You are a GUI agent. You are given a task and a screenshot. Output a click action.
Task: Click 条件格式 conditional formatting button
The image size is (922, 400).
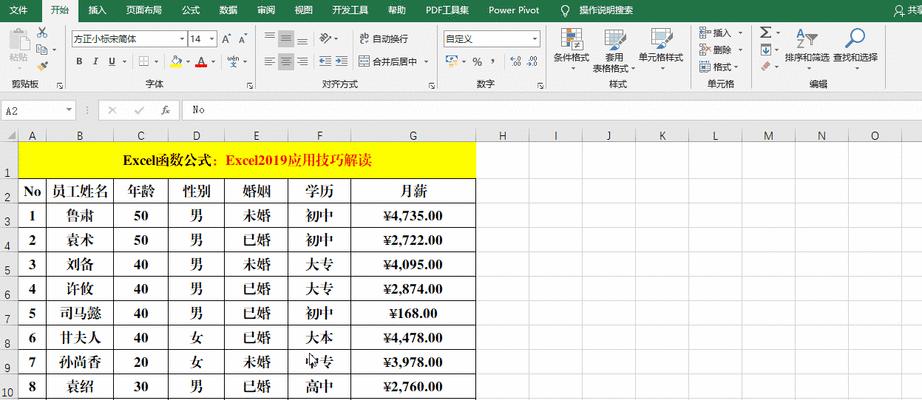point(571,49)
